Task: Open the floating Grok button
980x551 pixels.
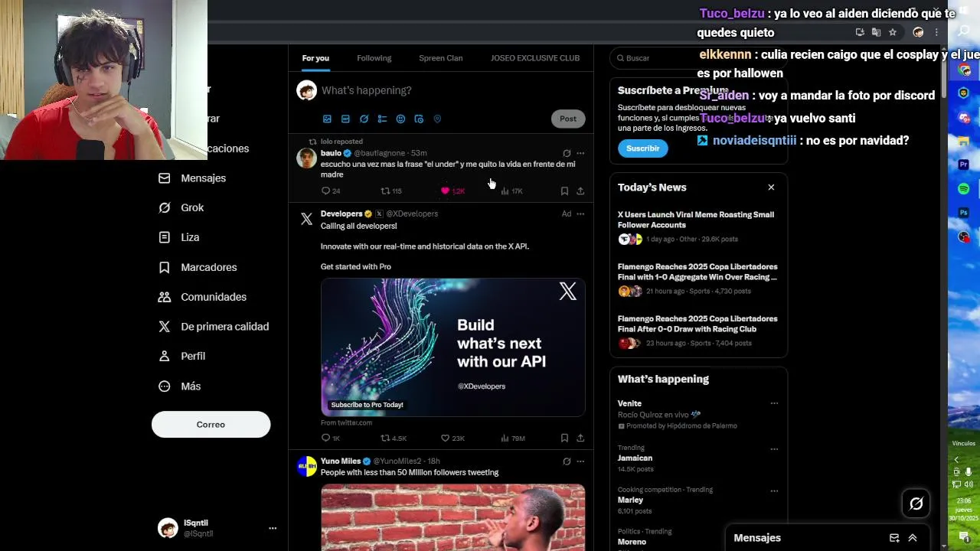Action: click(916, 504)
